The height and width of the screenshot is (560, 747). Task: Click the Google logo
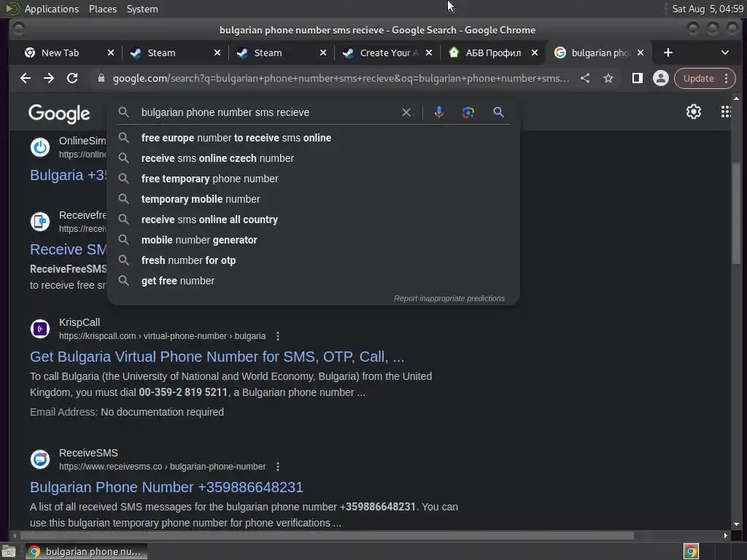[x=59, y=113]
